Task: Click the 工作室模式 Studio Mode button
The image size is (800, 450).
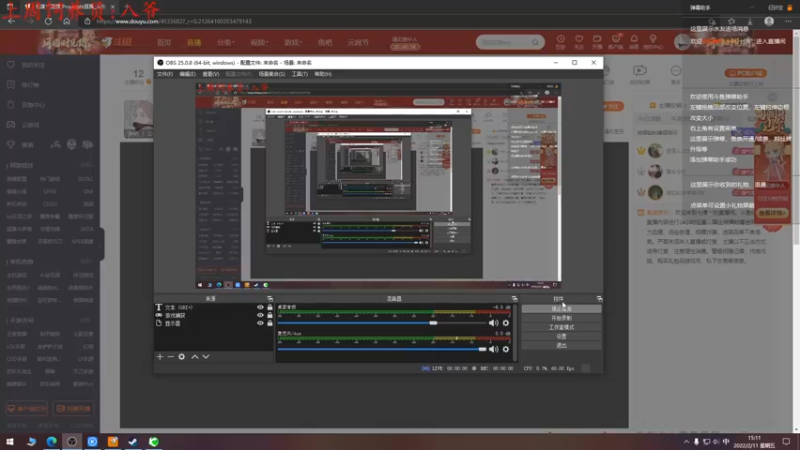Action: (561, 327)
